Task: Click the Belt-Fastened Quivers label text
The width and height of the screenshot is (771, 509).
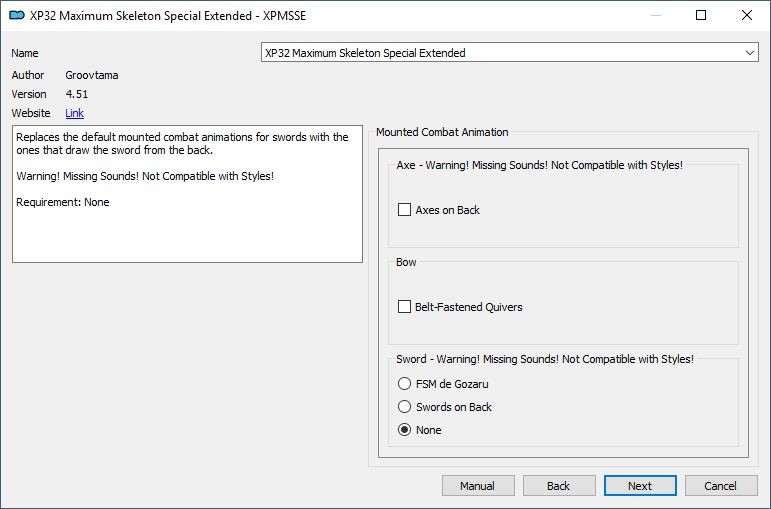Action: coord(469,307)
